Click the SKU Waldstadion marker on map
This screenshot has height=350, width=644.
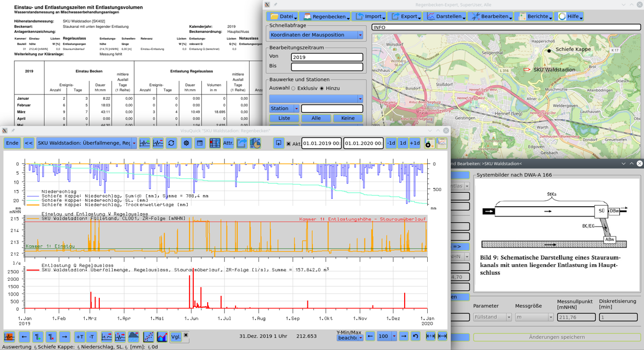[x=526, y=70]
